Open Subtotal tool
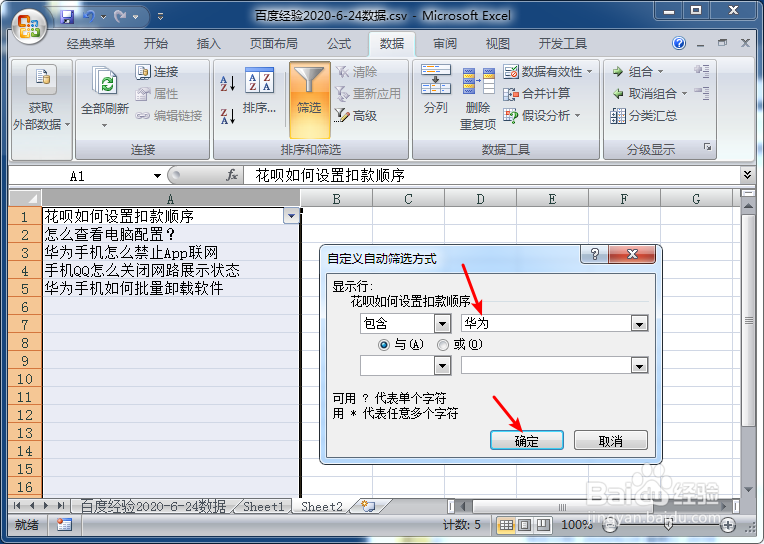Image resolution: width=764 pixels, height=544 pixels. point(643,116)
